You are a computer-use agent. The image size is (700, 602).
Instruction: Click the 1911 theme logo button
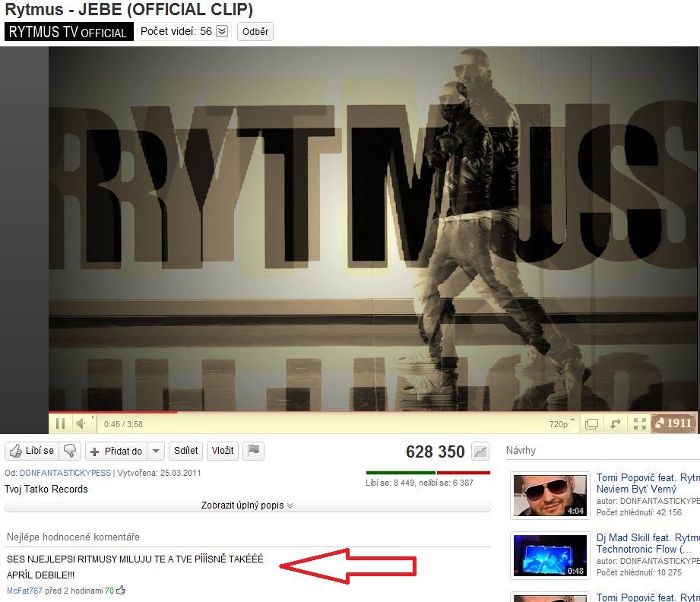[673, 423]
